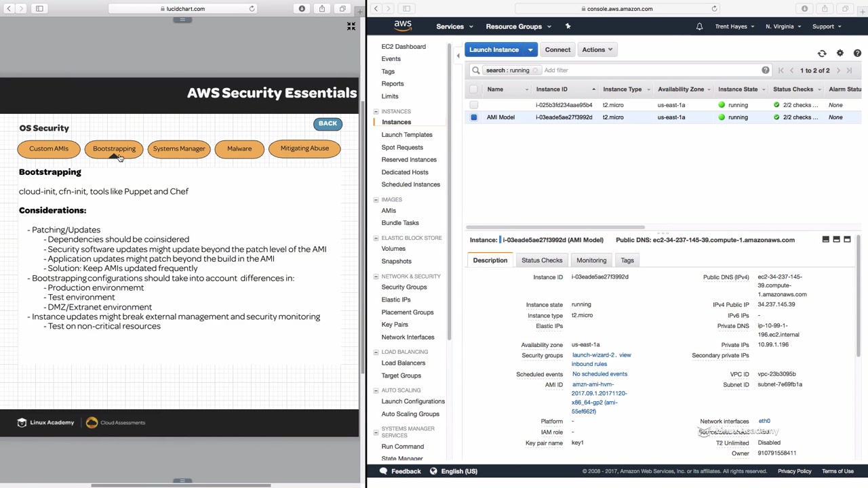Go back in the Lucidchart browser window
868x488 pixels.
coord(9,9)
